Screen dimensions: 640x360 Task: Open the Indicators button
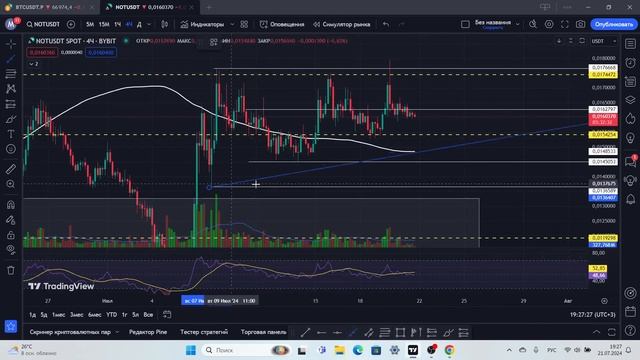click(x=202, y=24)
